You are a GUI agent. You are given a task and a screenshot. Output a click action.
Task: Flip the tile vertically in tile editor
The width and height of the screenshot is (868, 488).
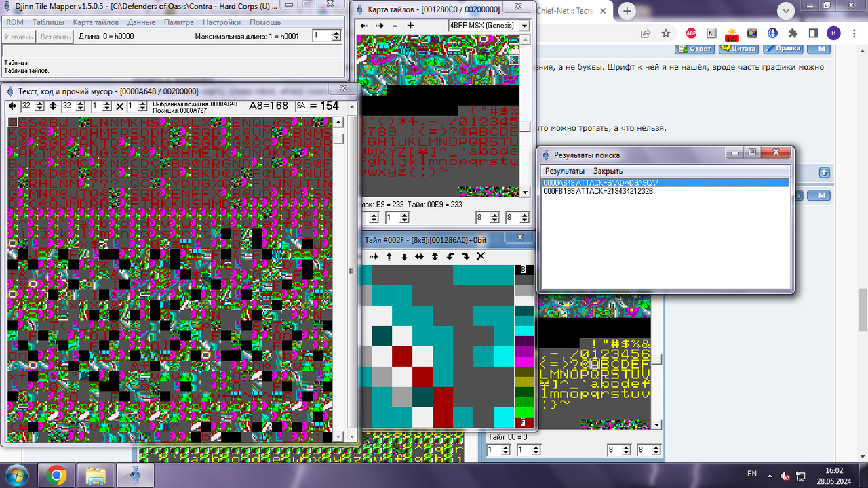point(435,257)
